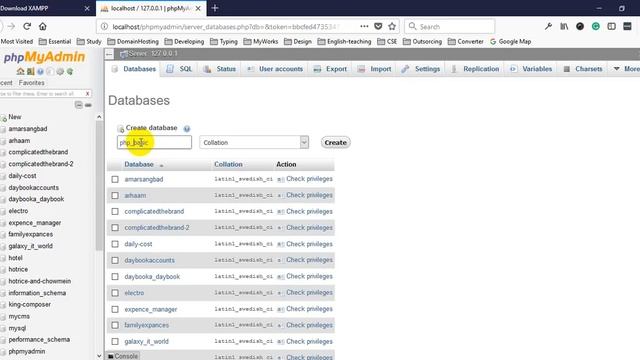The height and width of the screenshot is (360, 640).
Task: Open the Console bar
Action: click(123, 356)
